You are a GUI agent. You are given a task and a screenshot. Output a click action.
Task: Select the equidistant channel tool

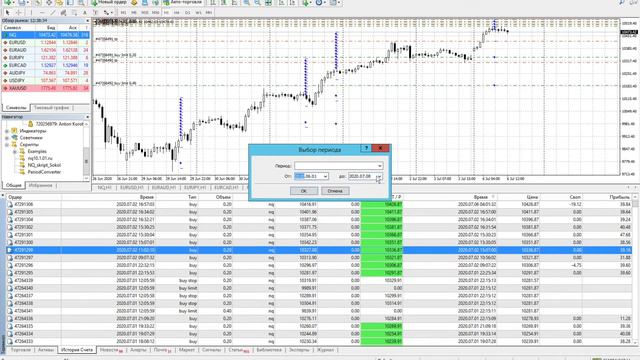63,13
